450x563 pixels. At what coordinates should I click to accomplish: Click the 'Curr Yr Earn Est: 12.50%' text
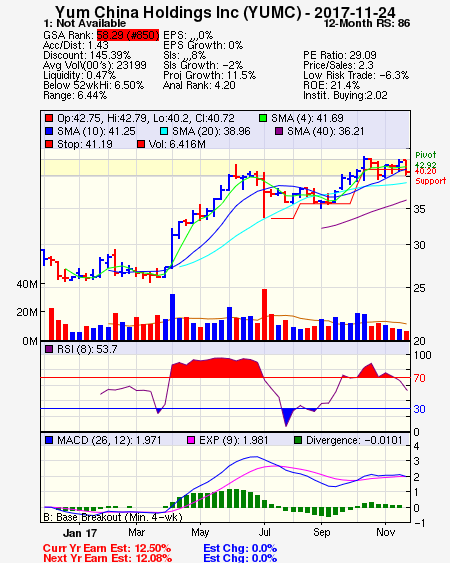[x=107, y=549]
